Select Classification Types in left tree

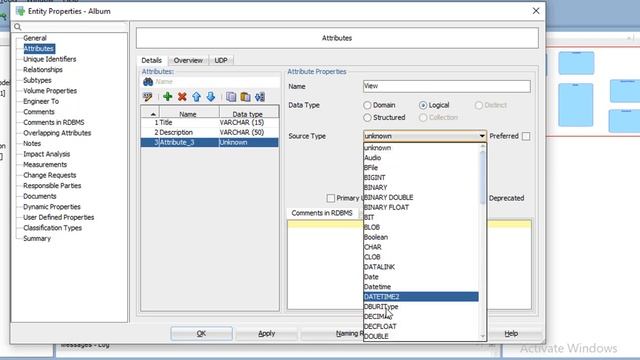(52, 228)
